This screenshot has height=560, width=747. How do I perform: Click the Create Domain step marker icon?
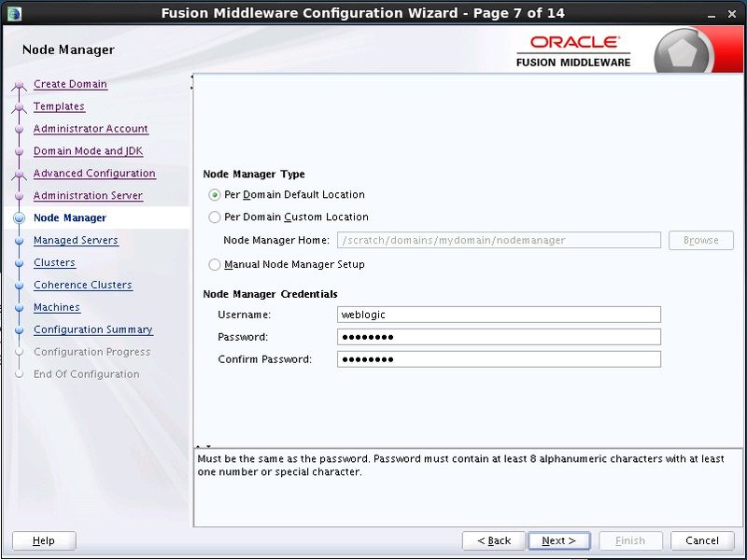point(19,86)
